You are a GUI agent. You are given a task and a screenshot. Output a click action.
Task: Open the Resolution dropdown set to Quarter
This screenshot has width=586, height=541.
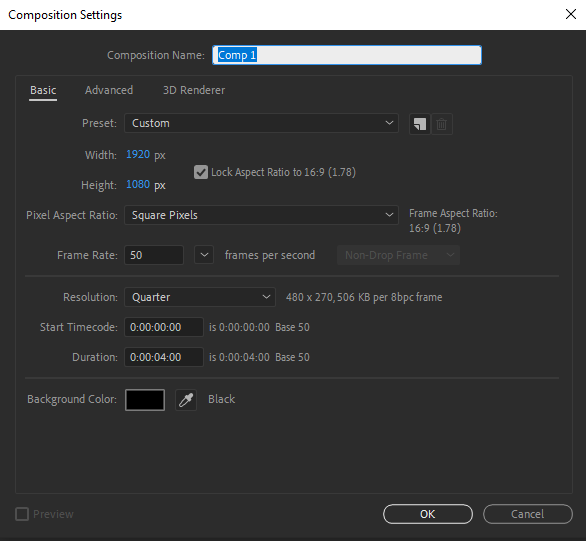pos(200,297)
